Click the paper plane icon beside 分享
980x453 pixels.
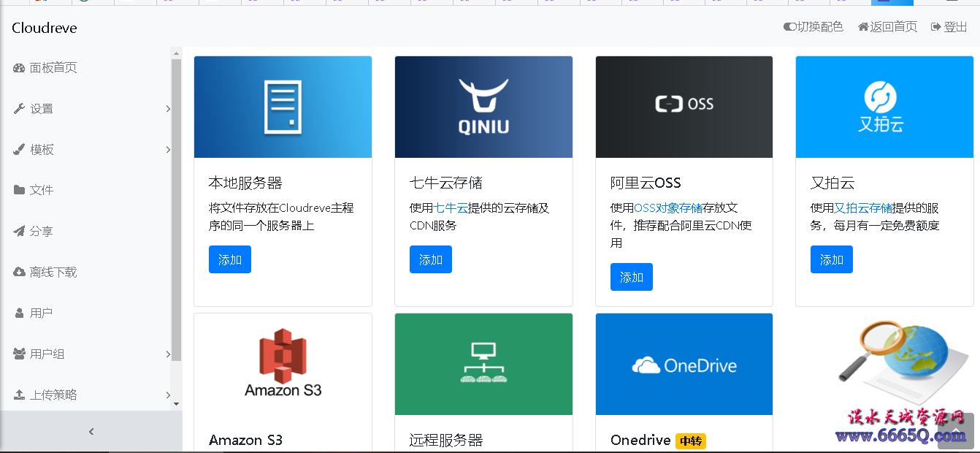point(19,231)
